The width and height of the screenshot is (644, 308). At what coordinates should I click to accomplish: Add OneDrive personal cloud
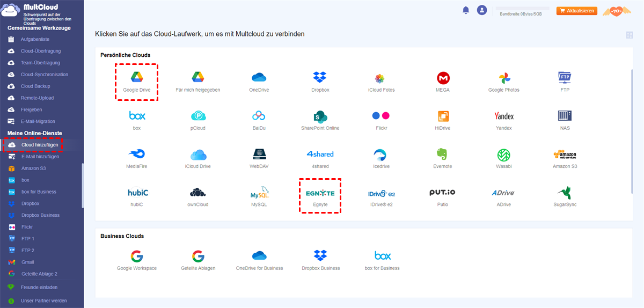pos(259,78)
